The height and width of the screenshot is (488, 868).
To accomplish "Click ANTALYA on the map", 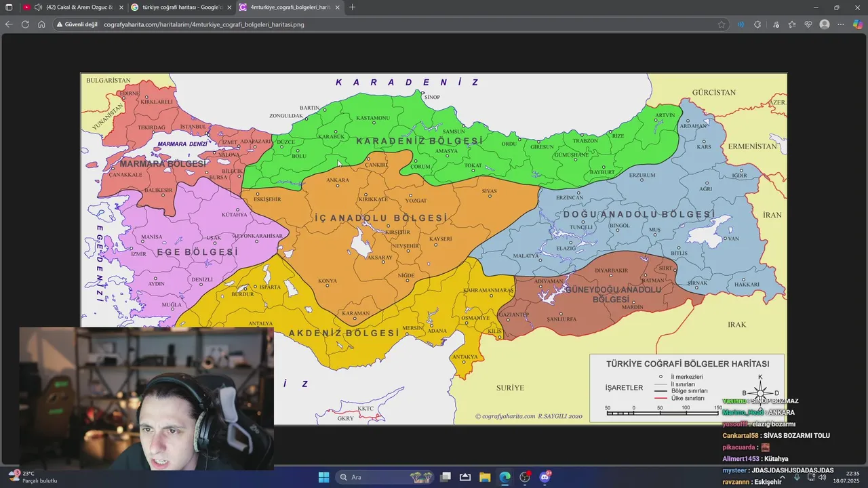I will click(x=260, y=323).
